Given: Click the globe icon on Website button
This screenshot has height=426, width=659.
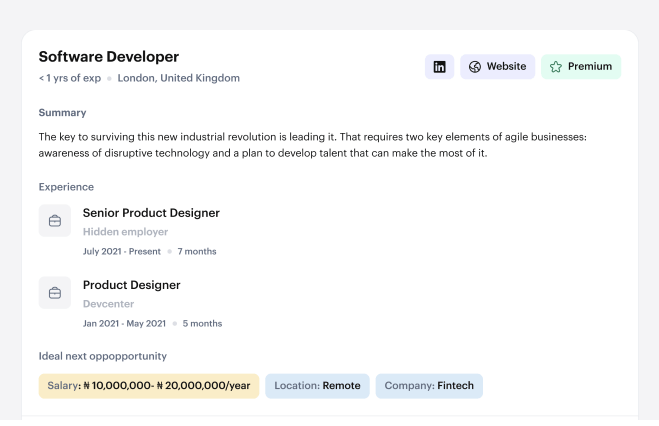Looking at the screenshot, I should pos(475,67).
